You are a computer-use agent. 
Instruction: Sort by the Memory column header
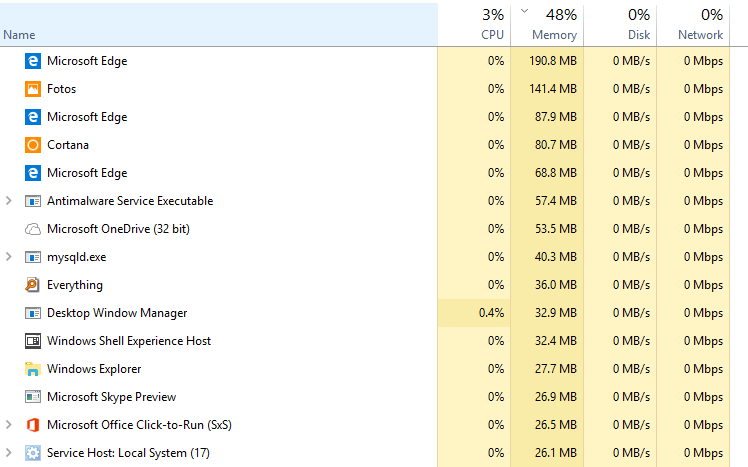pyautogui.click(x=547, y=25)
